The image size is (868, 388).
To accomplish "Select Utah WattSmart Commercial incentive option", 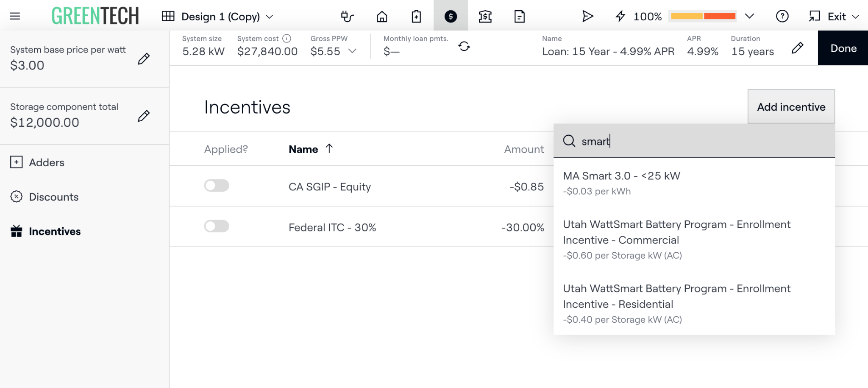I will [x=694, y=239].
